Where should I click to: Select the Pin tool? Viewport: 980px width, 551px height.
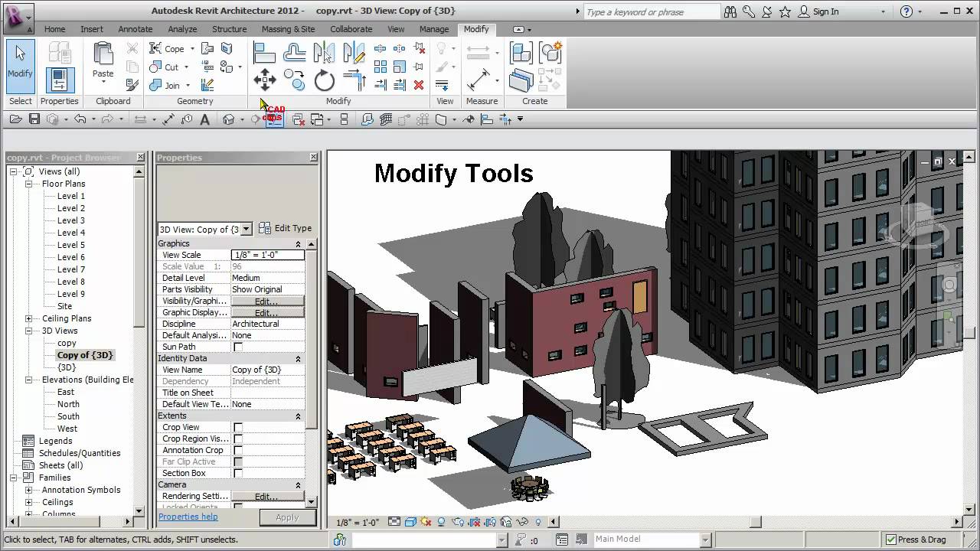(x=417, y=66)
